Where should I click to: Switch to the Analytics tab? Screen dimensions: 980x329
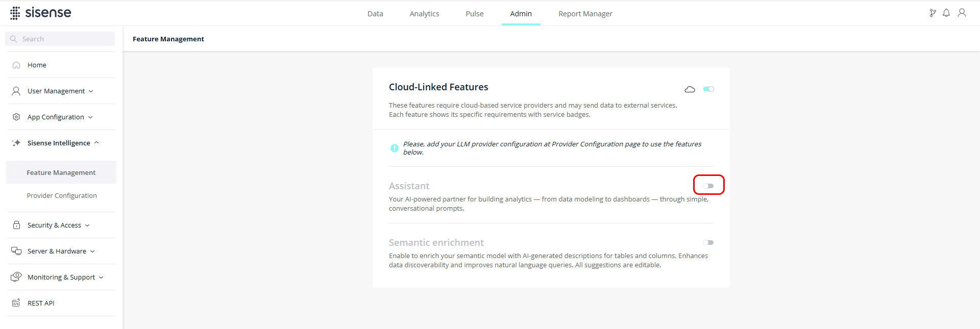pos(424,14)
